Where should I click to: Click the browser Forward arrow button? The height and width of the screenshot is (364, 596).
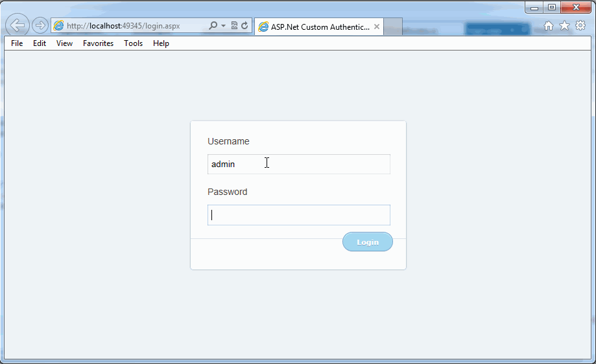(x=40, y=26)
